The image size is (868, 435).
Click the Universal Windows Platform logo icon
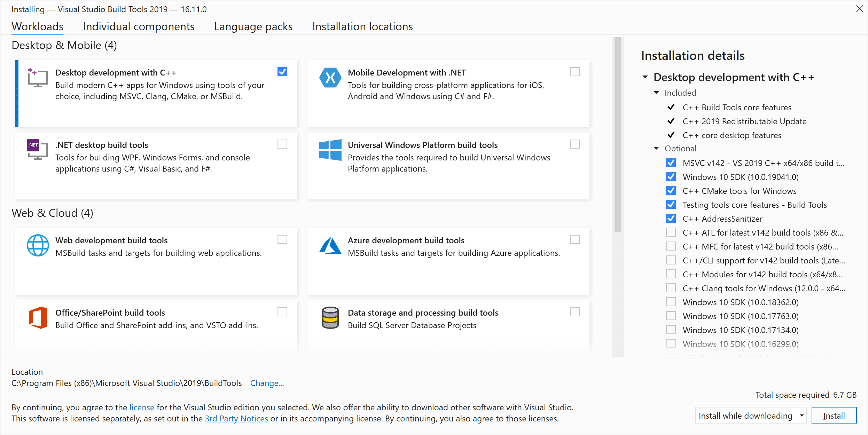click(330, 150)
